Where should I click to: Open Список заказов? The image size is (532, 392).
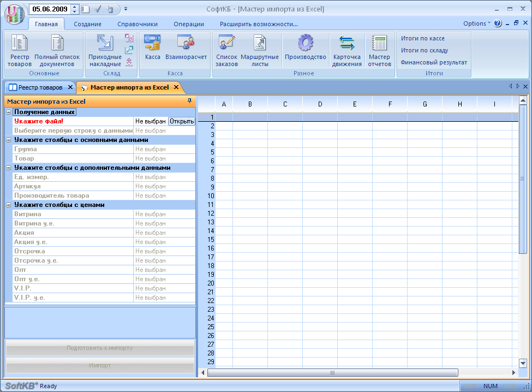226,51
